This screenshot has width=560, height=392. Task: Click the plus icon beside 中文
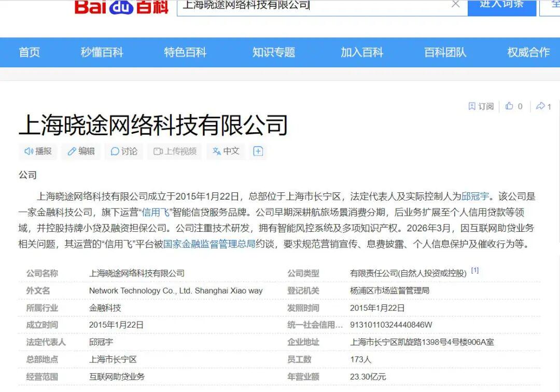258,151
